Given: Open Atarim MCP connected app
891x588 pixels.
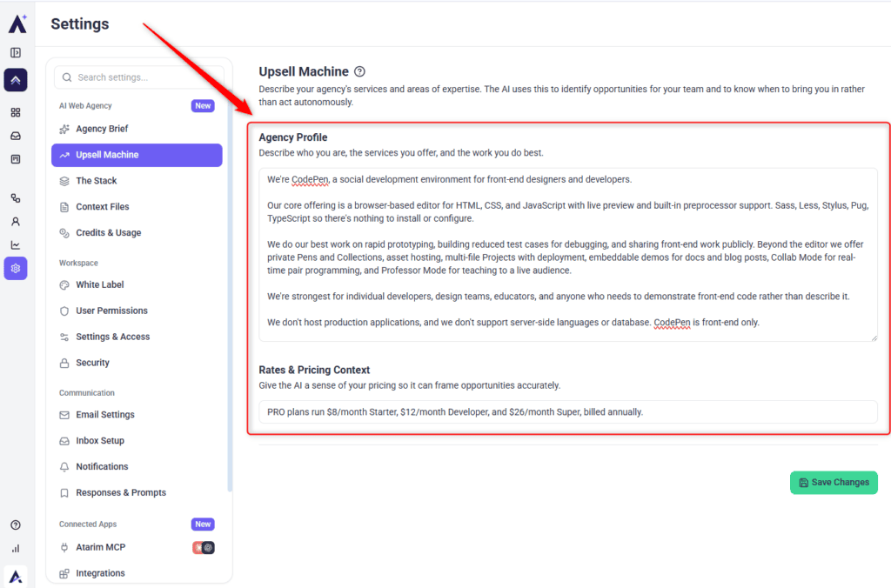Looking at the screenshot, I should 137,548.
